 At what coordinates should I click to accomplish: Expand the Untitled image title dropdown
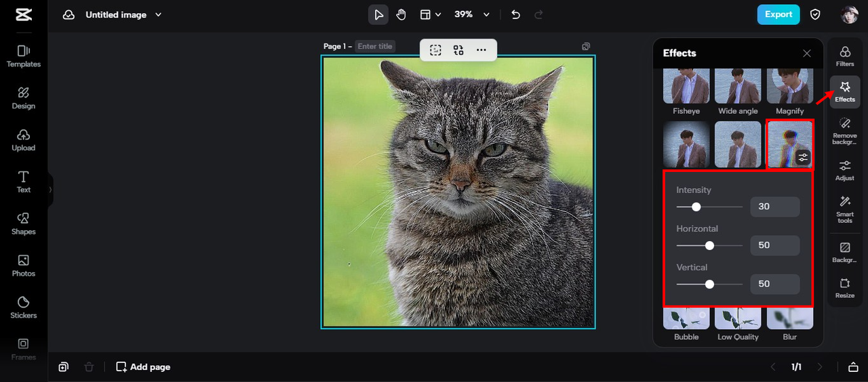(159, 14)
